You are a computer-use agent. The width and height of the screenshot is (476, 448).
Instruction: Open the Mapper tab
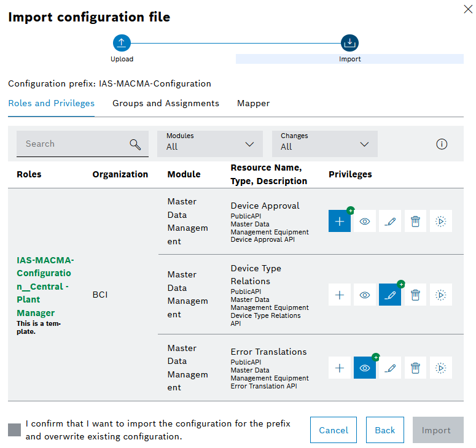pos(253,103)
